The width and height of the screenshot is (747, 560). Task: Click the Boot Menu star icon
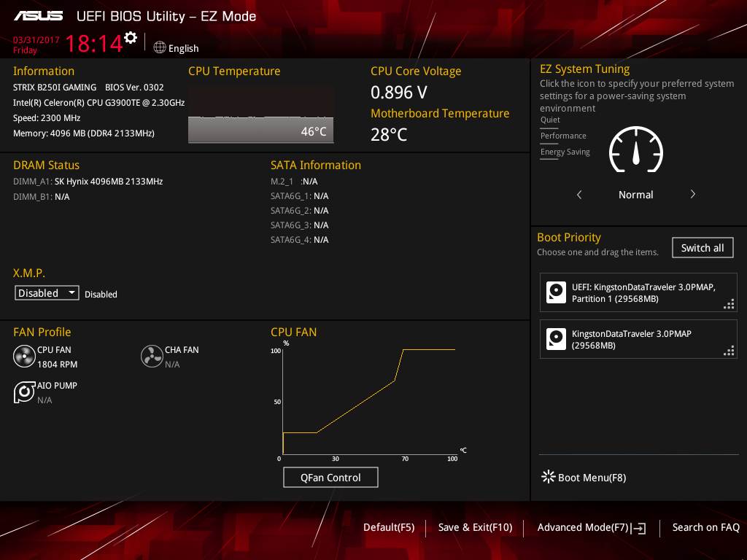coord(549,477)
